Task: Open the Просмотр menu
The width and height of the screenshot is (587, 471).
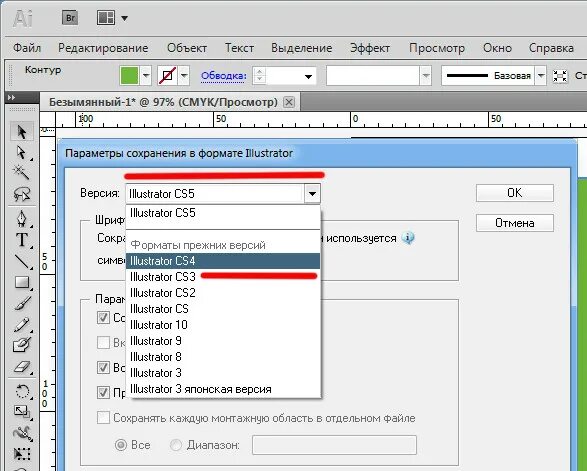Action: point(437,48)
